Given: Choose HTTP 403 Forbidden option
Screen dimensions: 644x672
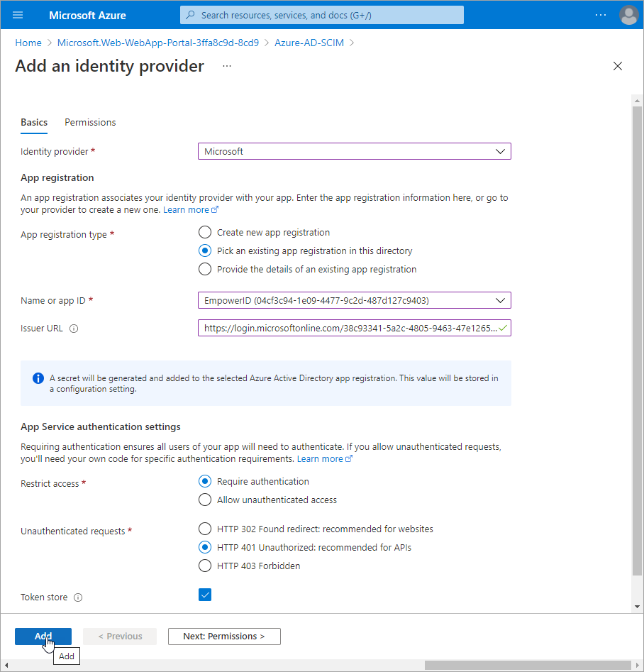Looking at the screenshot, I should pos(205,566).
